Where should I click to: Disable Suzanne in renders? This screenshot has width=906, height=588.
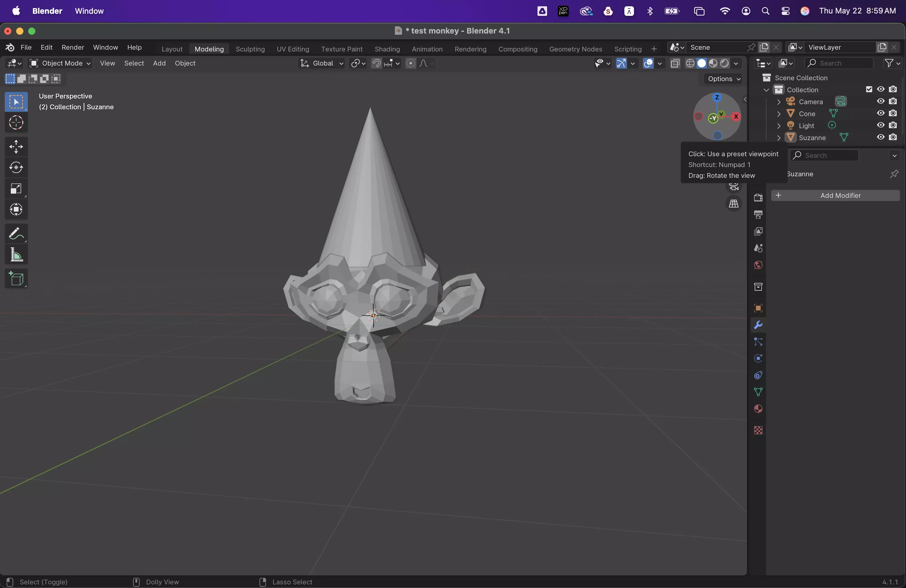[893, 137]
